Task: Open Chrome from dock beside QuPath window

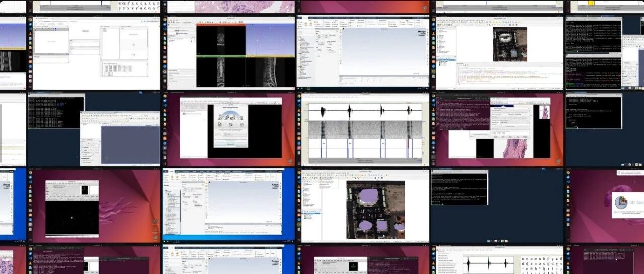Action: [165, 96]
